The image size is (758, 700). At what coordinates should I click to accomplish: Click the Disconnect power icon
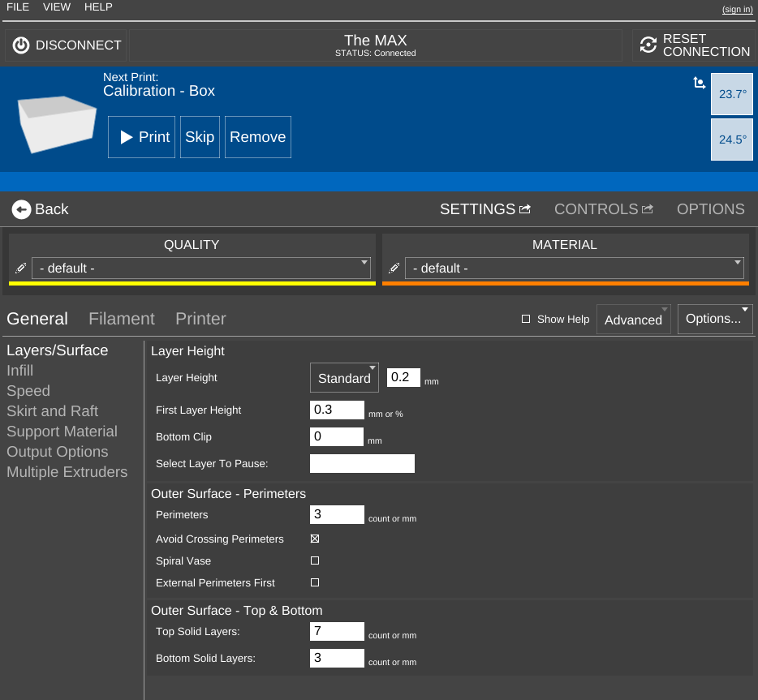point(21,45)
